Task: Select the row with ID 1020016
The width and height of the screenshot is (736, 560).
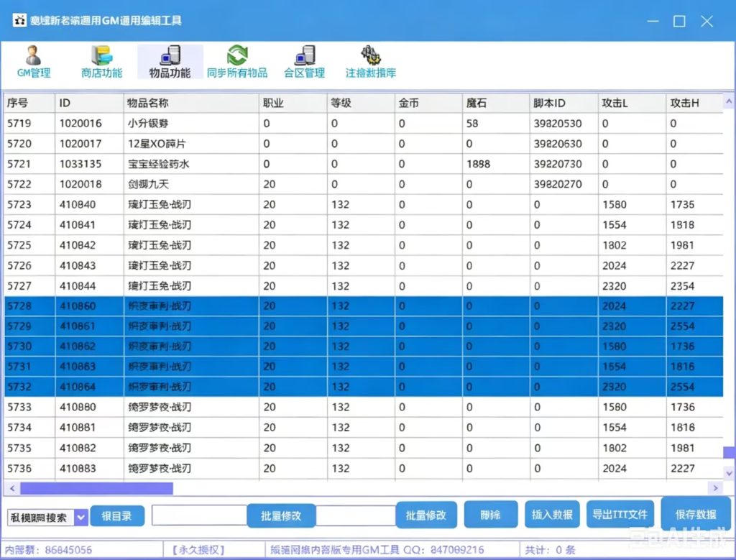Action: click(363, 124)
